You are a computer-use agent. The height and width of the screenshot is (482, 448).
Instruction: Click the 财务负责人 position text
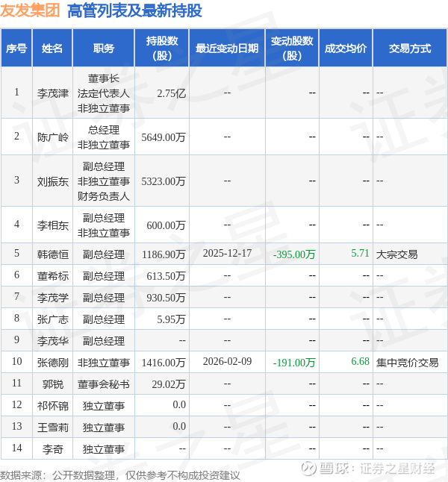pyautogui.click(x=104, y=195)
